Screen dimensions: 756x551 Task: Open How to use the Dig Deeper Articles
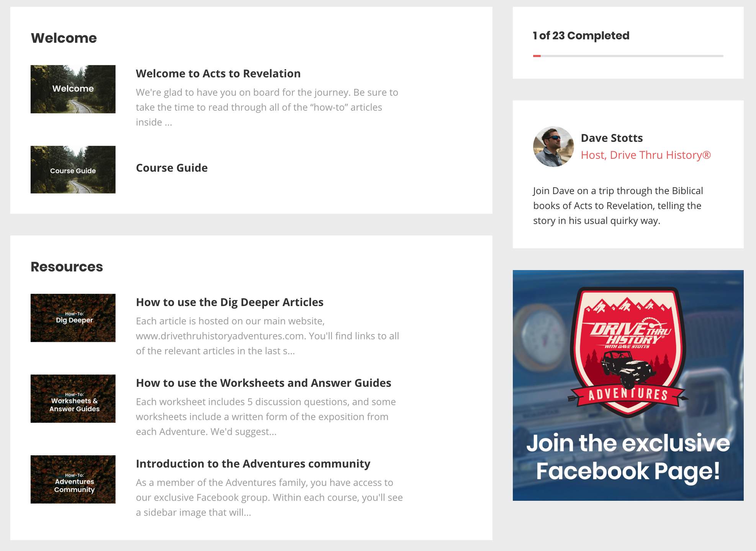(x=229, y=302)
